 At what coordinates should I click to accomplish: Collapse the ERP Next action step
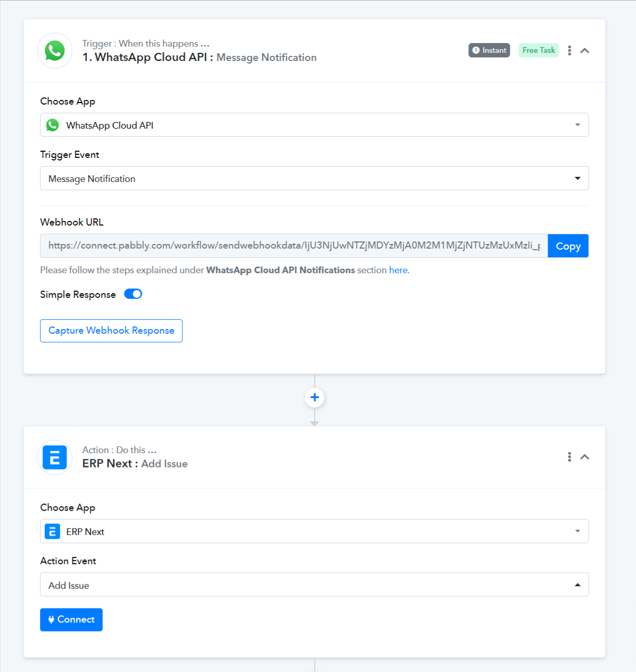pyautogui.click(x=585, y=457)
